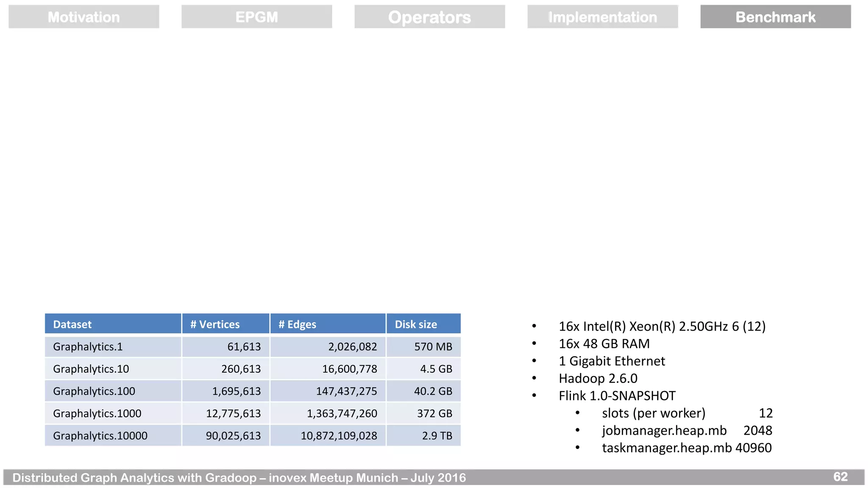This screenshot has height=488, width=868.
Task: Select the Graphalytics.100 dataset cell
Action: coord(113,391)
